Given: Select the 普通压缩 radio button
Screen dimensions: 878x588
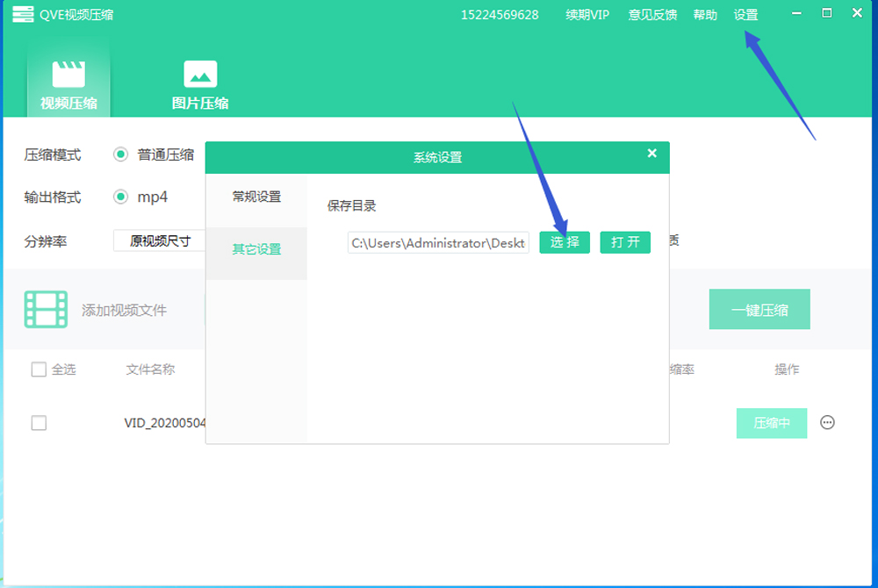Looking at the screenshot, I should (121, 154).
